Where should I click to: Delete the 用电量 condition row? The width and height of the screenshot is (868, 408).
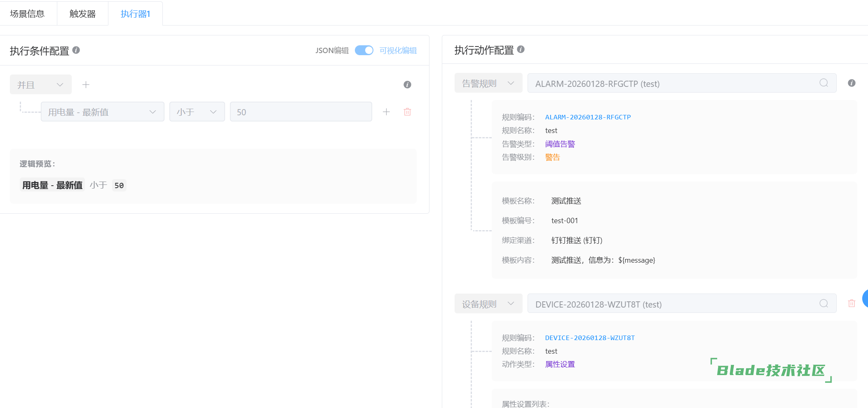point(407,112)
